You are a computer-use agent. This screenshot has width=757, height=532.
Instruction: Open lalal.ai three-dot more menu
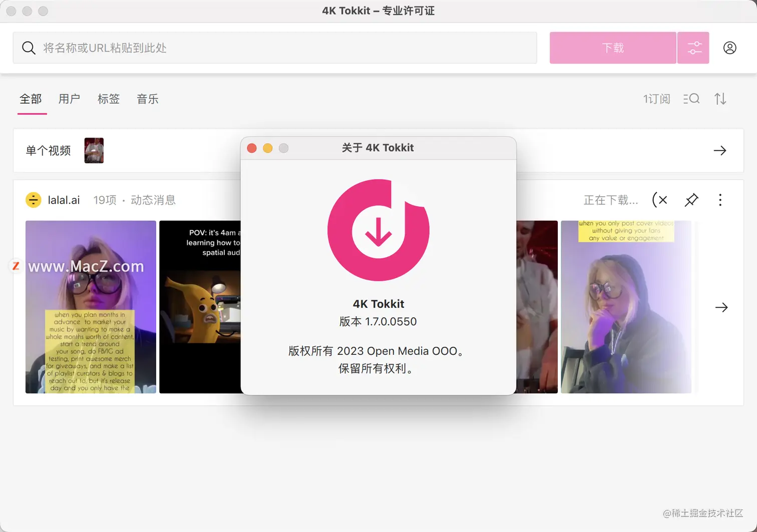(720, 200)
